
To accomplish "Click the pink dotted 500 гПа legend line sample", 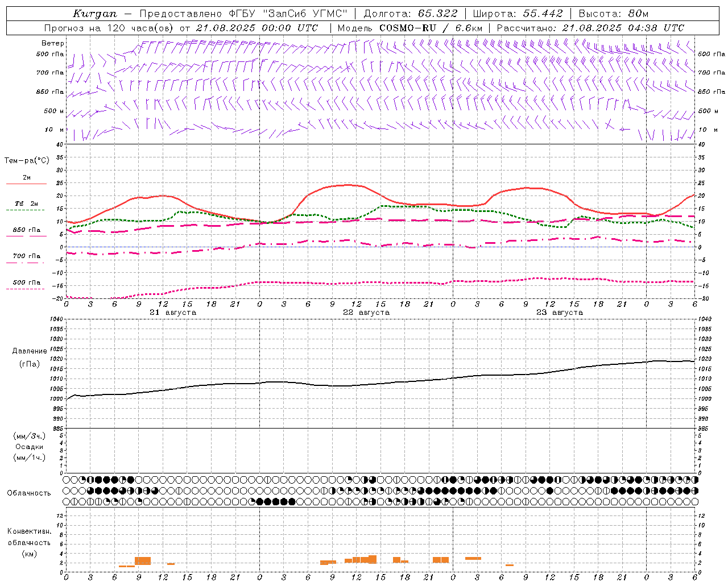I will click(x=25, y=289).
